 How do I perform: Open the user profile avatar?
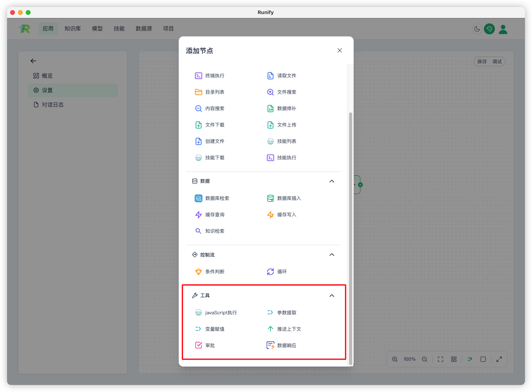[503, 29]
